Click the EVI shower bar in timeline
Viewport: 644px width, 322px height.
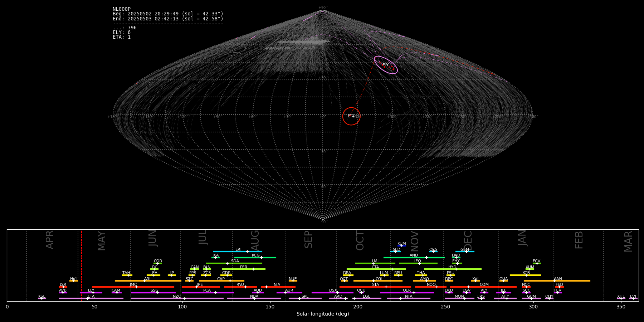633,298
